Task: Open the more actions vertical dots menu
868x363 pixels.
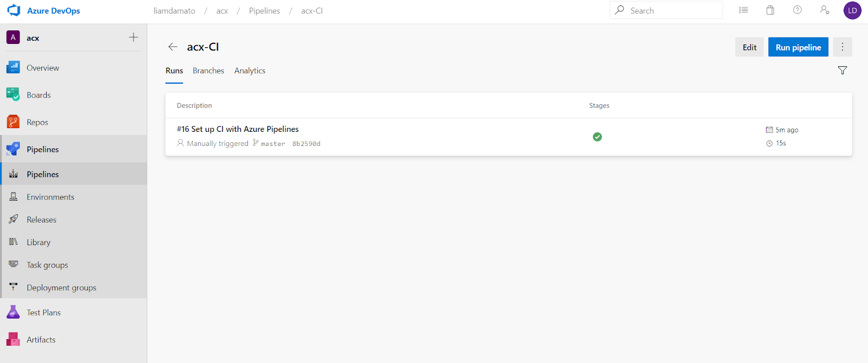Action: click(x=843, y=47)
